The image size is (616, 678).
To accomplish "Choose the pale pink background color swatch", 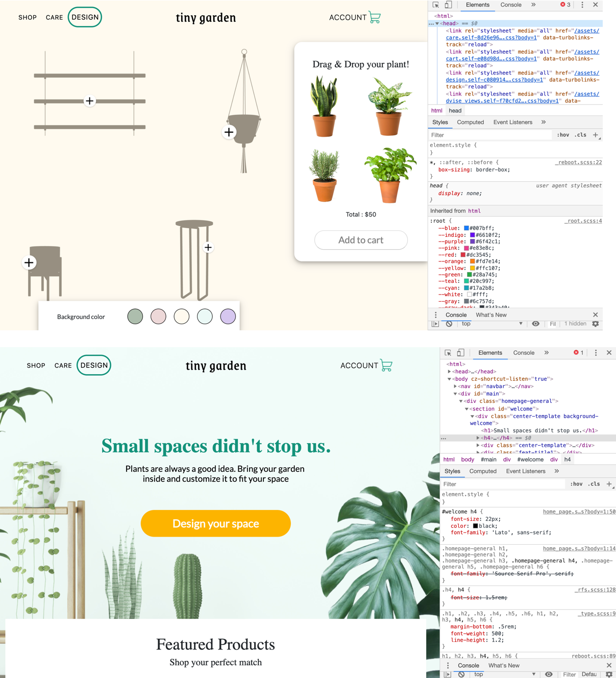I will click(158, 317).
